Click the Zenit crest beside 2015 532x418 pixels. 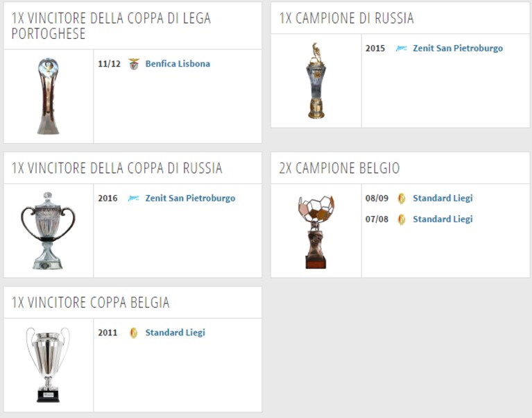[x=402, y=49]
